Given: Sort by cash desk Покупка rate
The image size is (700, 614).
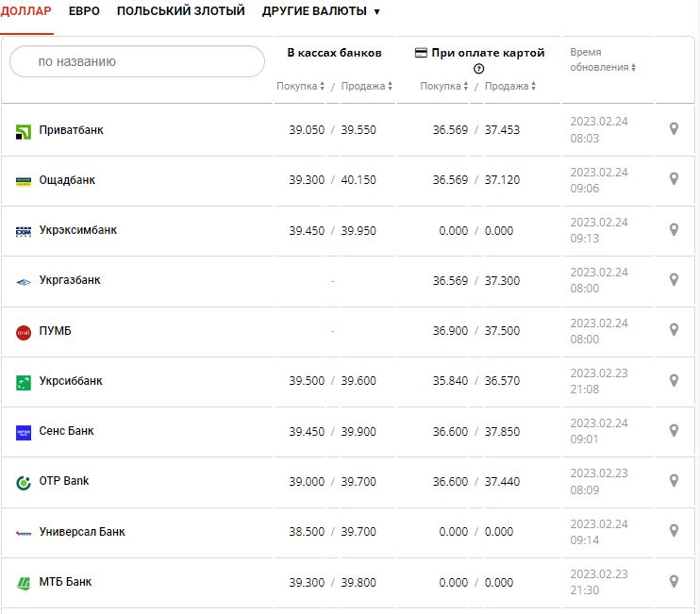Looking at the screenshot, I should tap(300, 86).
